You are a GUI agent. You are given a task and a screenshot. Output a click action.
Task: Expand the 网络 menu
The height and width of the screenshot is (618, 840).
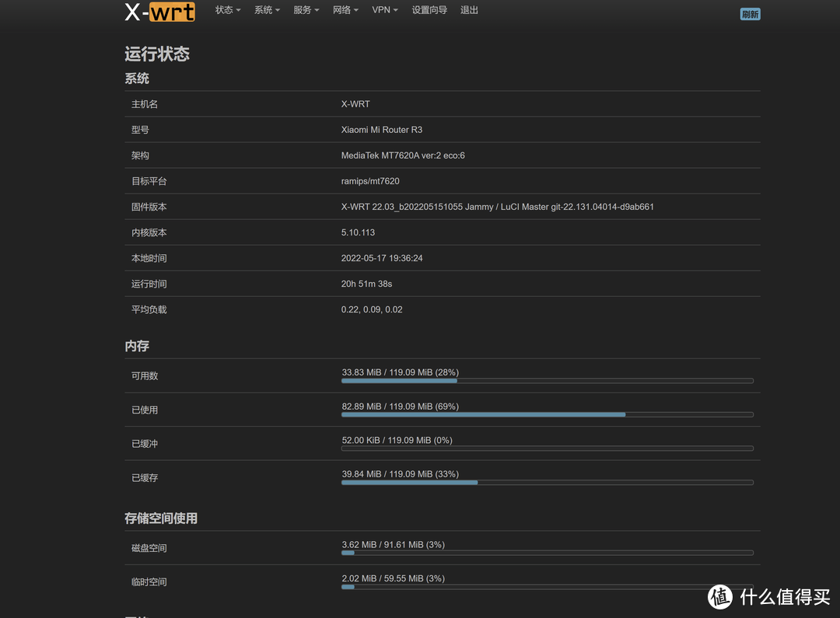tap(345, 10)
